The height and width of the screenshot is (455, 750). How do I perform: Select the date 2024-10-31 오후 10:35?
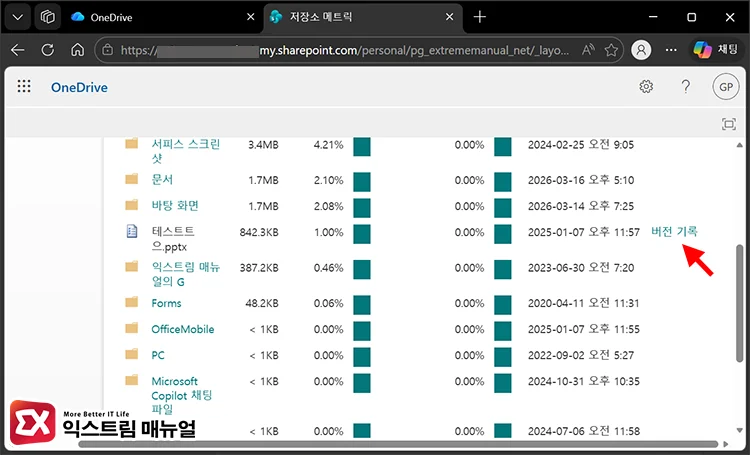(584, 381)
